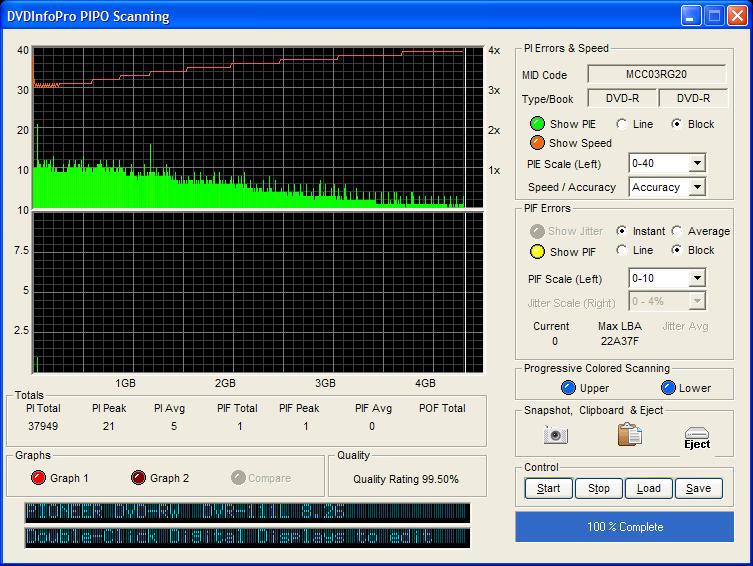Toggle the green Show PIE indicator

(537, 124)
